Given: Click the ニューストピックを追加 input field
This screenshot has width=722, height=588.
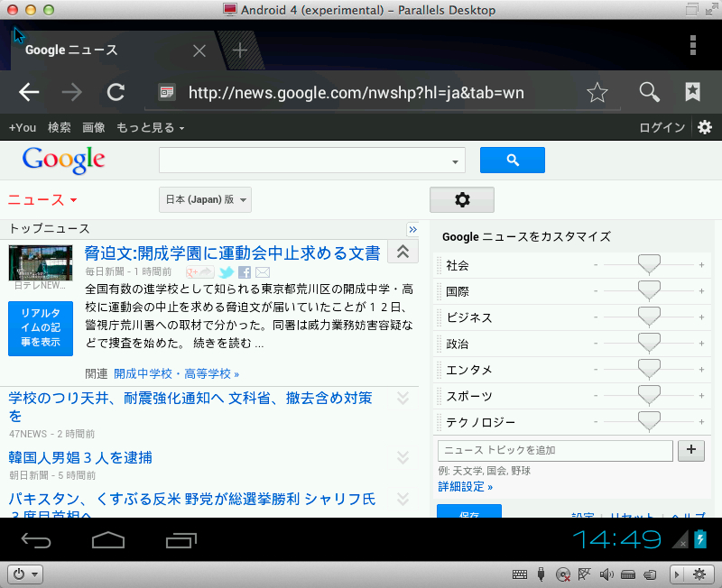Looking at the screenshot, I should (555, 450).
